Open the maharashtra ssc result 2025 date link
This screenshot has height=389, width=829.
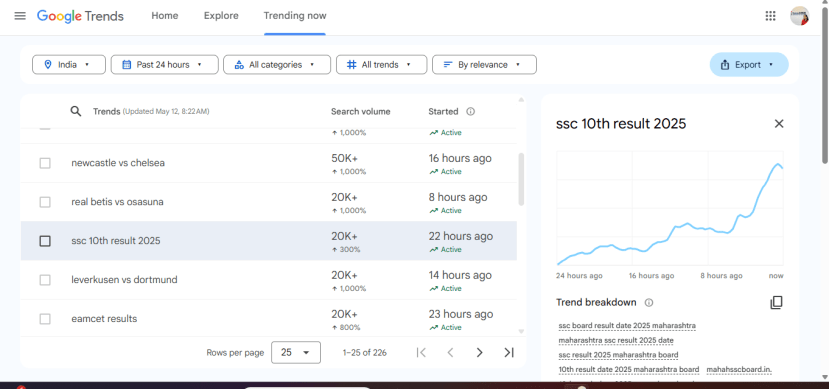pos(616,340)
